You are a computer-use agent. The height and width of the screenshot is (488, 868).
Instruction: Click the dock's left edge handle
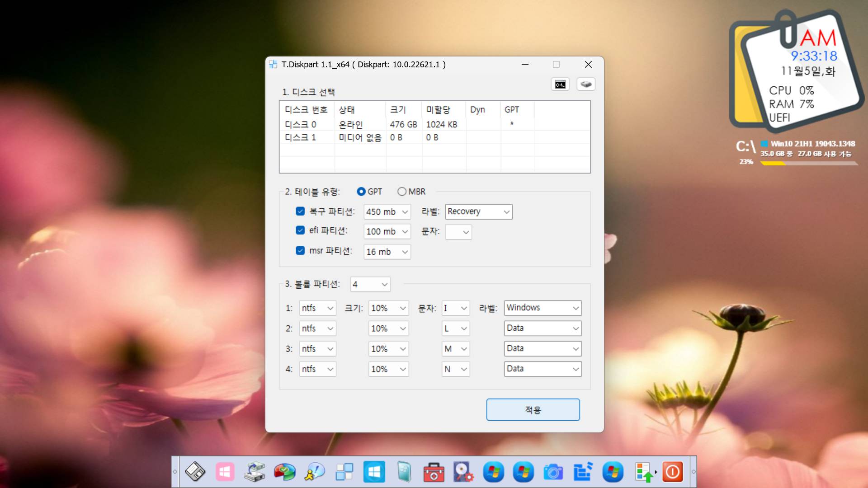(x=175, y=472)
